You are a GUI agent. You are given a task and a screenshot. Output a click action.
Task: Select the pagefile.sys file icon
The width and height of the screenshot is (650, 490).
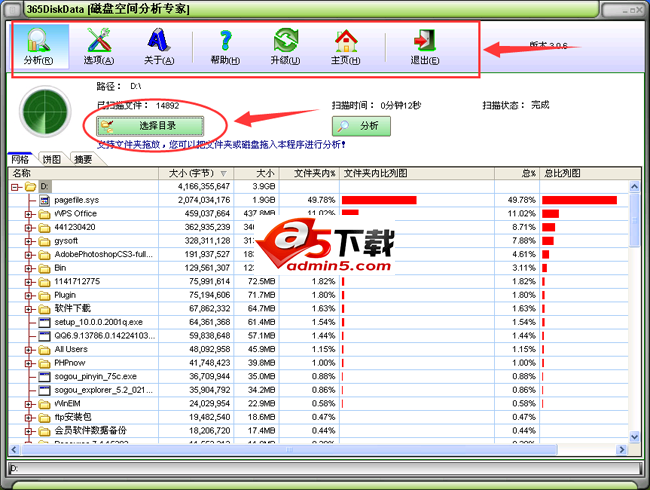pos(44,201)
